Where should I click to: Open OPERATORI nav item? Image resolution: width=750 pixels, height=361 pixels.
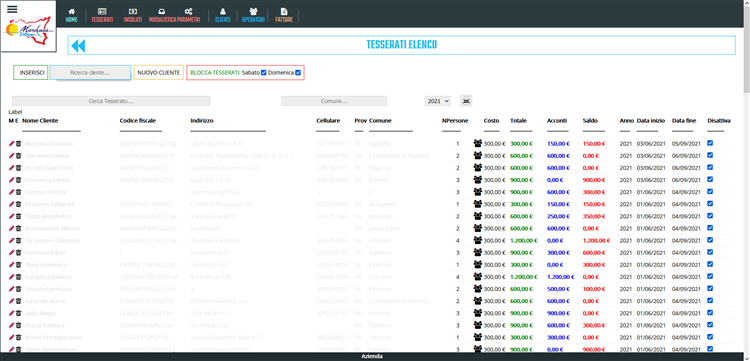253,15
